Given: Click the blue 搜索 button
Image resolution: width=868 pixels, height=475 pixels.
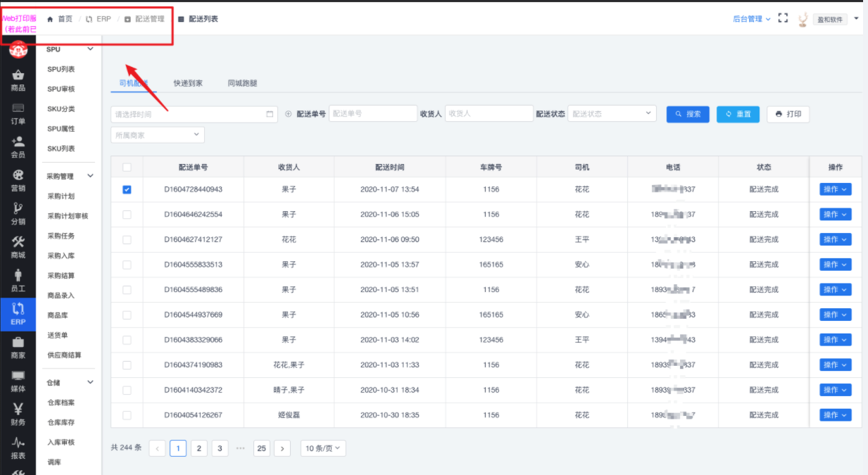Looking at the screenshot, I should (x=688, y=114).
